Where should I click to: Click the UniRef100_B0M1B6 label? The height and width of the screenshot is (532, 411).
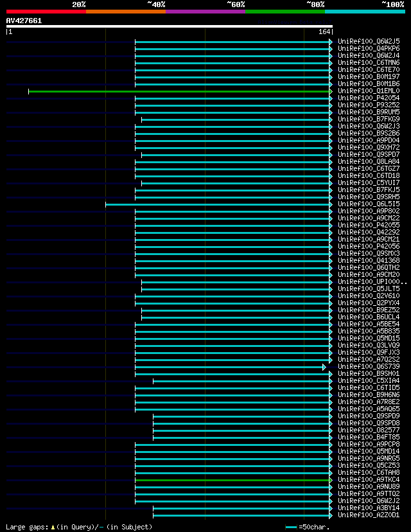coord(369,84)
